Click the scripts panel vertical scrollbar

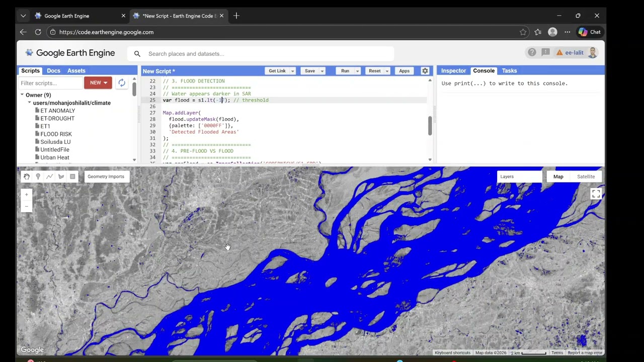[134, 89]
